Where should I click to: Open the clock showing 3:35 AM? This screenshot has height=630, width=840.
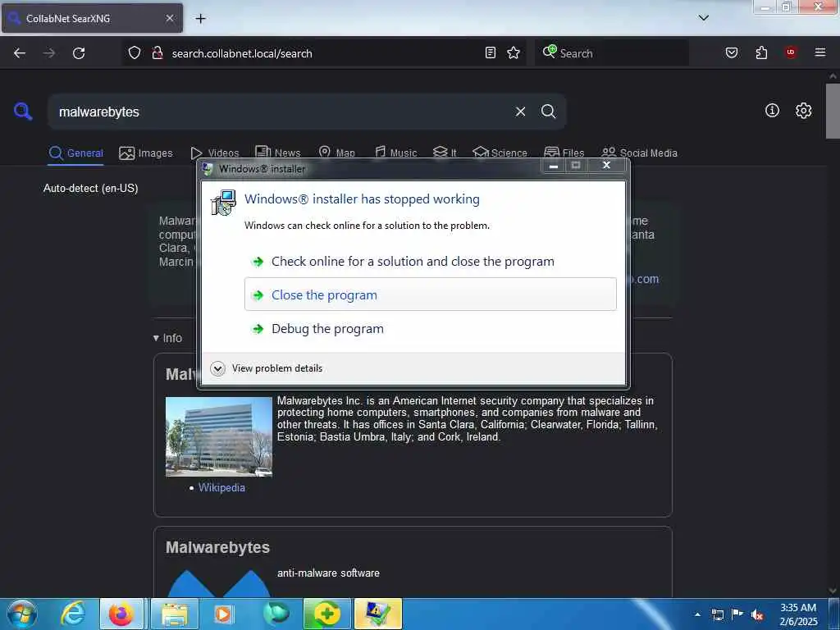tap(797, 614)
